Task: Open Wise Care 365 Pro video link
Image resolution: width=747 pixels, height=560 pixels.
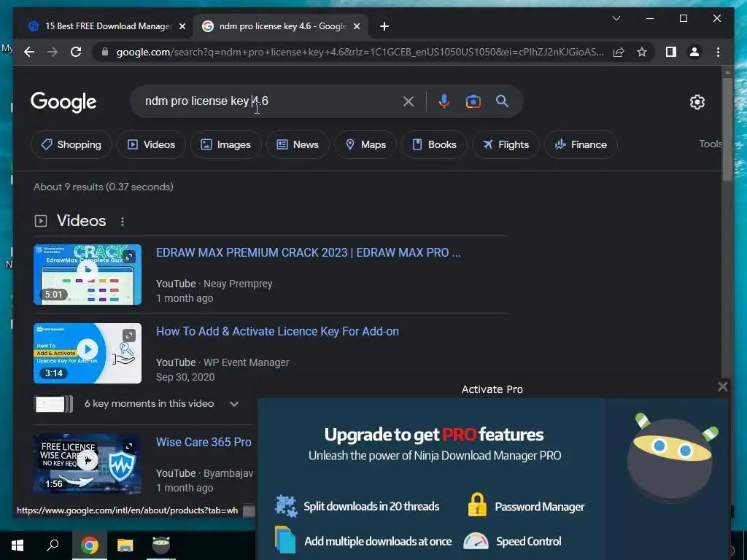Action: (x=204, y=442)
